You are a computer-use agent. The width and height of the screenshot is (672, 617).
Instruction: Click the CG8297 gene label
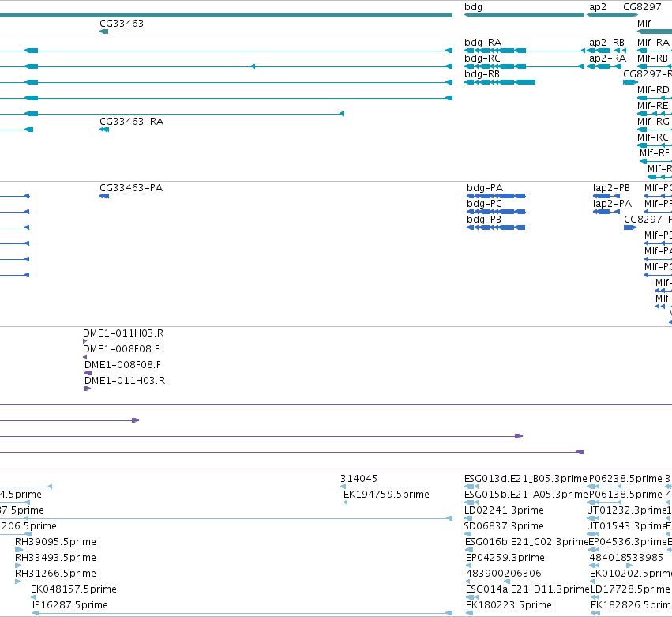pos(642,7)
